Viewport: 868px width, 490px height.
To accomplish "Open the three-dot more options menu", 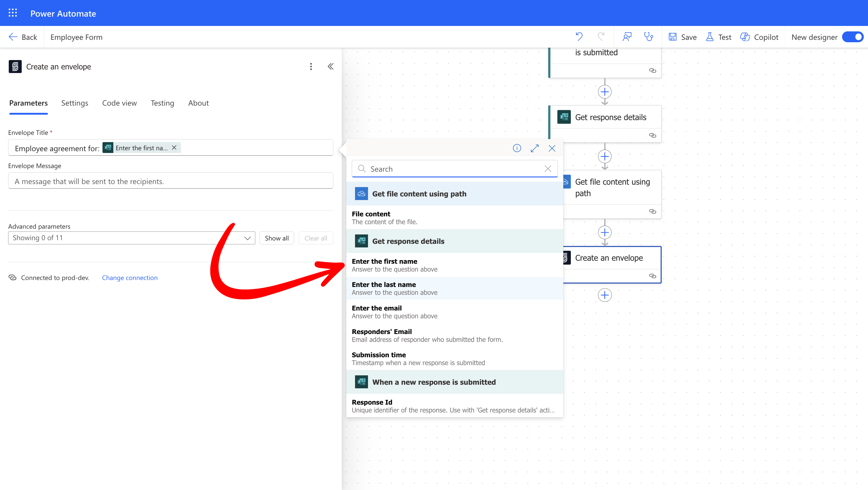I will coord(311,66).
